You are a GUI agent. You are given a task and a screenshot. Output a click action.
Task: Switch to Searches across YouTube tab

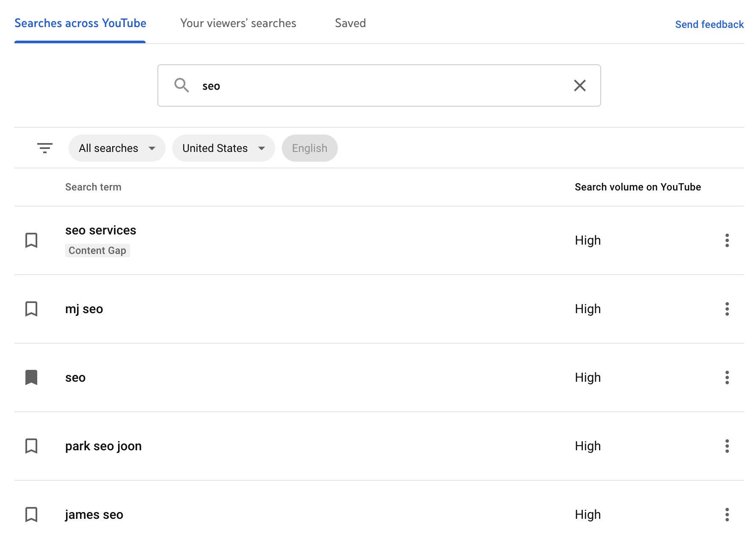(80, 23)
